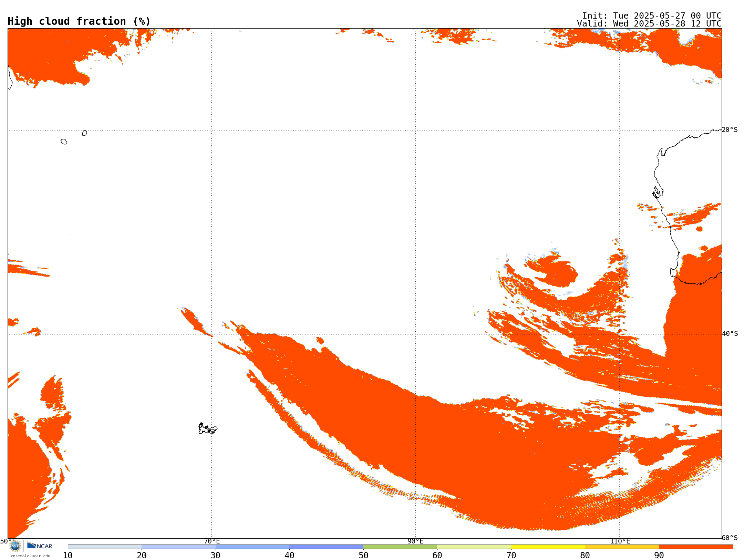Click the 30–40 blue colorbar segment
Image resolution: width=744 pixels, height=560 pixels.
pyautogui.click(x=252, y=547)
